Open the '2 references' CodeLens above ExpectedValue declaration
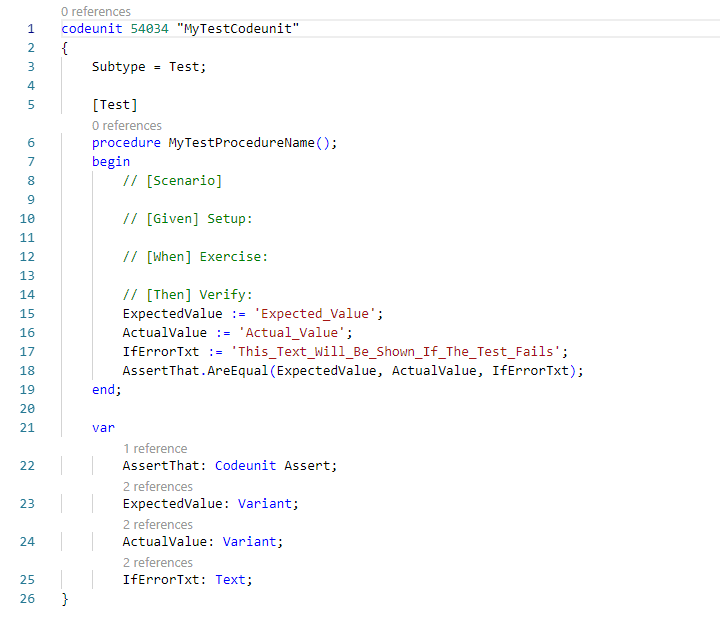 (158, 486)
